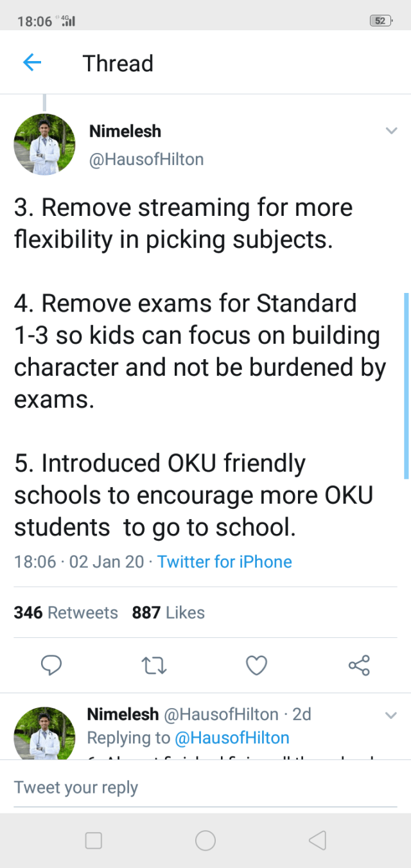
Task: Tap the @HausofHilton link in Replying to
Action: point(232,738)
